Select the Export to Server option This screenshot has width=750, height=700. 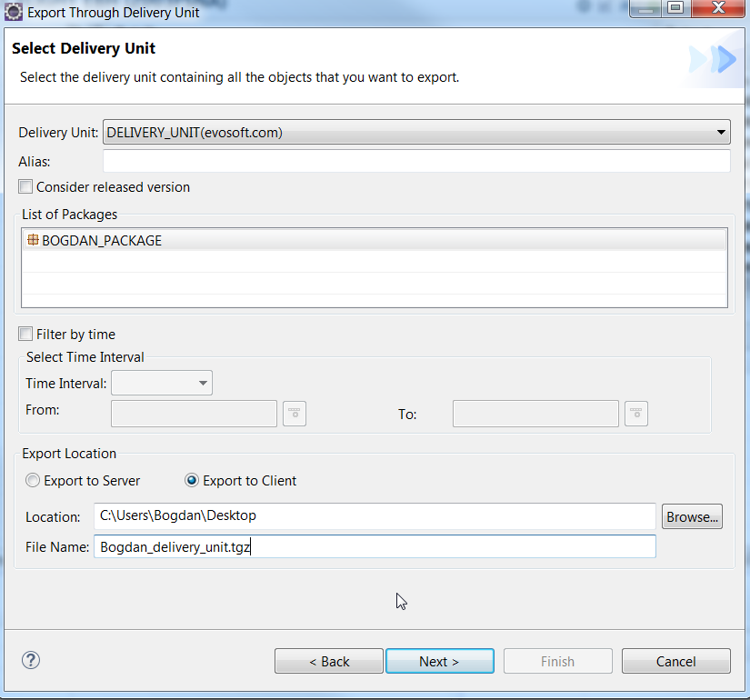[34, 481]
